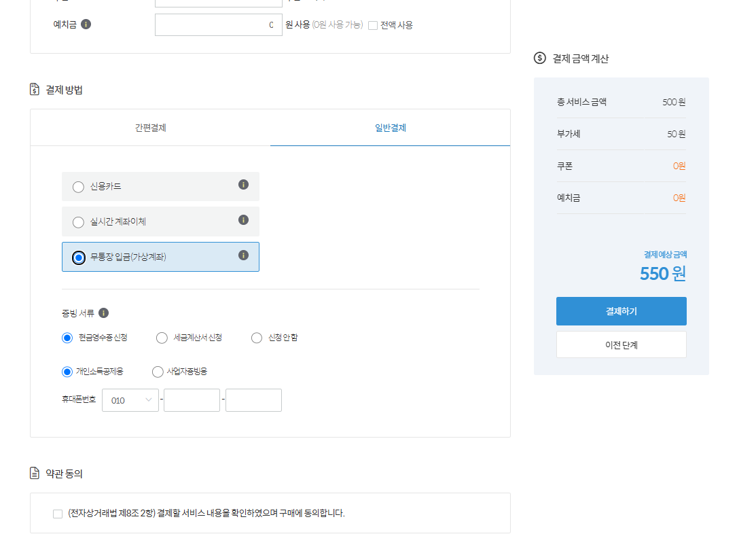Click the 예치금 0원 value in summary

679,198
